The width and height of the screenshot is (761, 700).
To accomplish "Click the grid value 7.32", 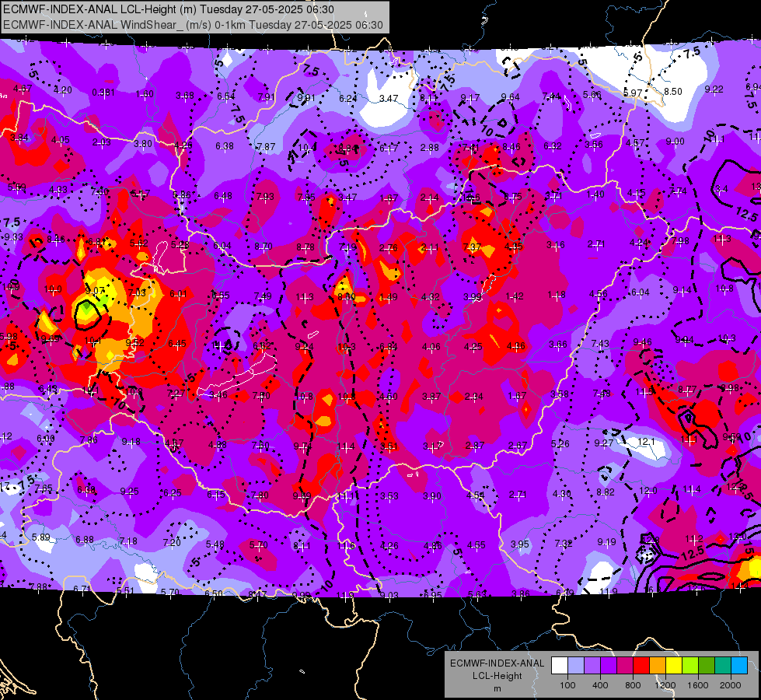I will point(564,544).
